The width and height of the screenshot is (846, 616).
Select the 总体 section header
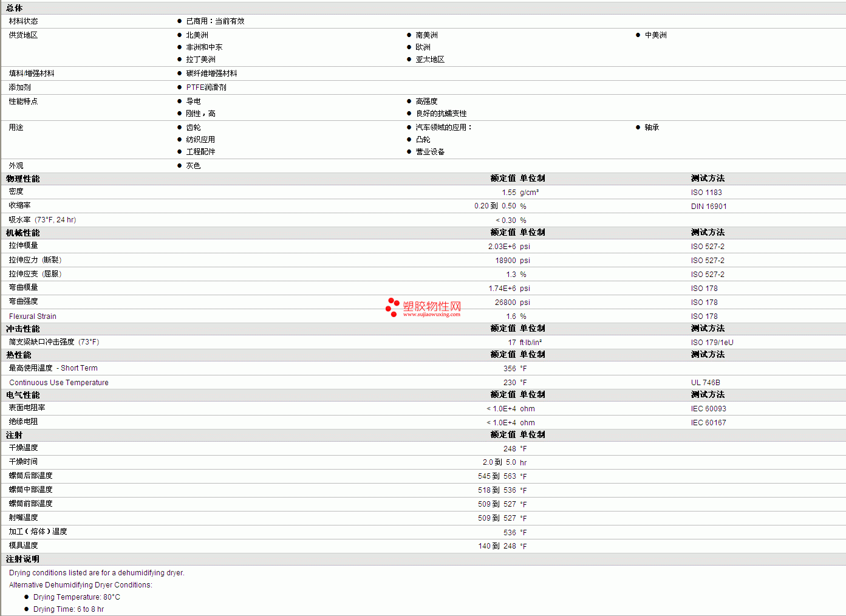(x=15, y=8)
